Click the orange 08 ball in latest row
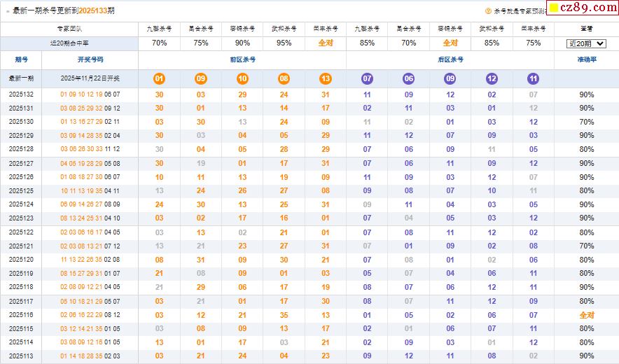Viewport: 619px width, 364px height. point(284,78)
